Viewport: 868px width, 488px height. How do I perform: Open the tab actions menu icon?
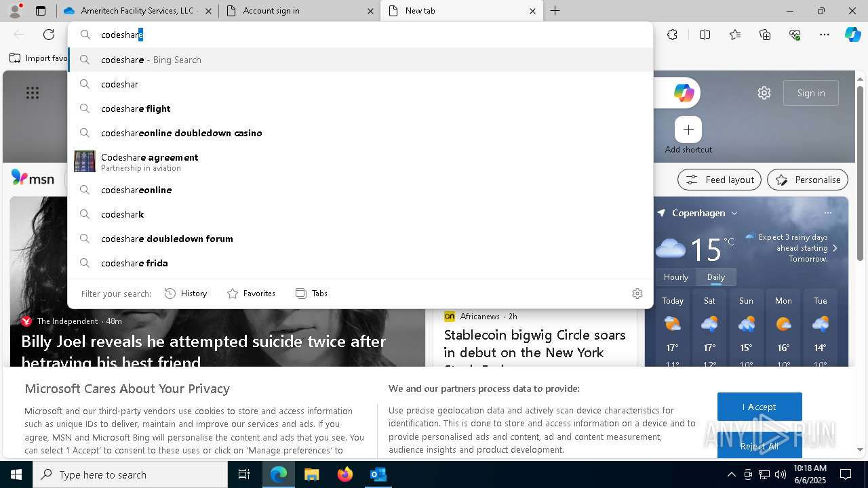41,11
